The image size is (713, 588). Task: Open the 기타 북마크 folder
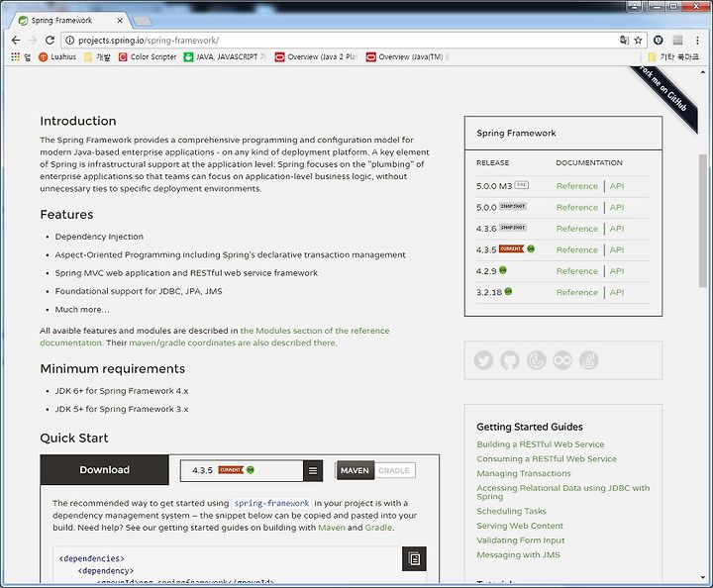coord(673,56)
